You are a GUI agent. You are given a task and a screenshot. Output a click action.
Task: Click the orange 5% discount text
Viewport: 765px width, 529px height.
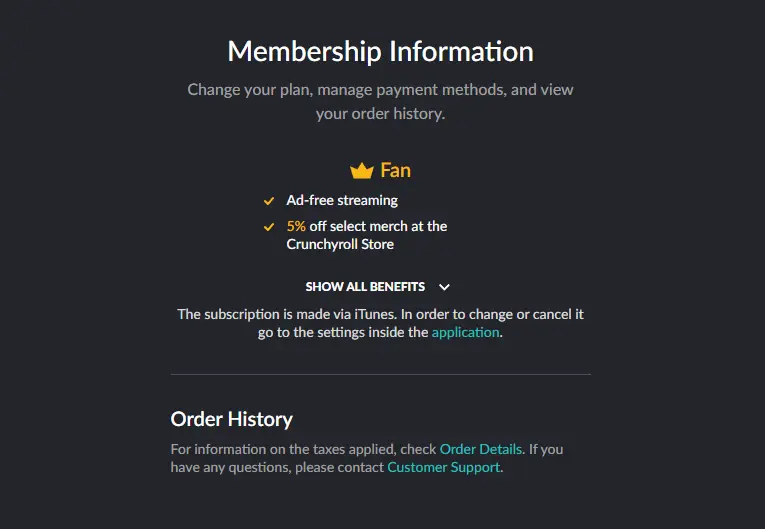pos(296,226)
